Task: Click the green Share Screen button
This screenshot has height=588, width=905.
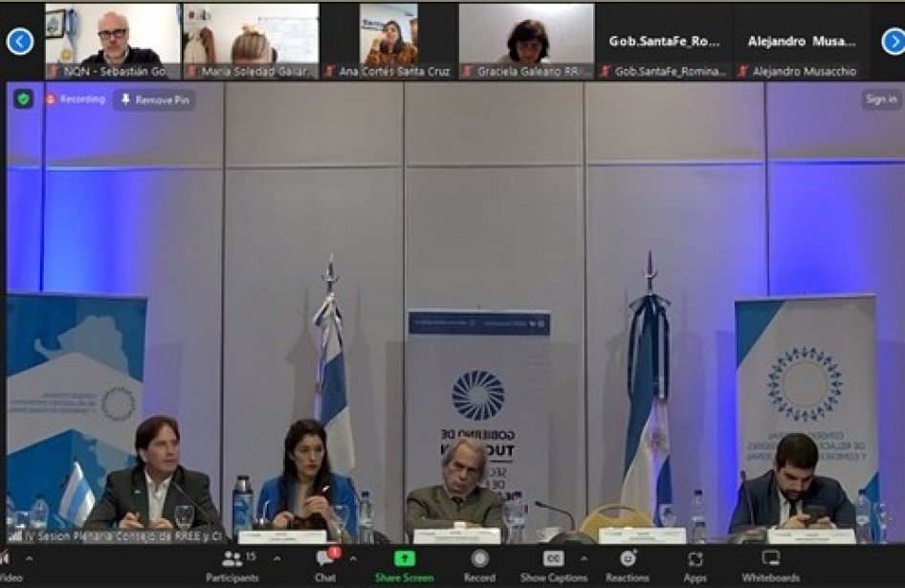Action: pos(405,563)
